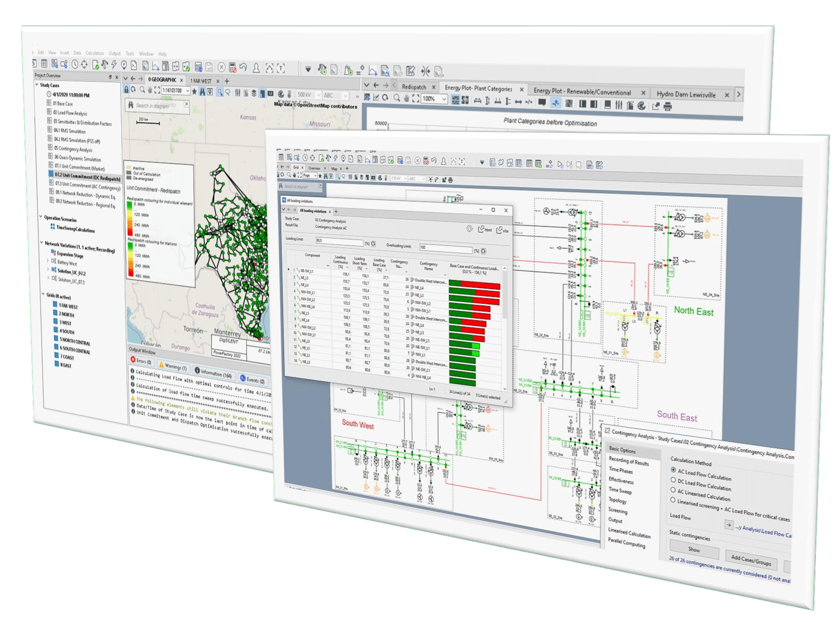Switch to Energy Plot - Renewable/Conventional tab

[582, 91]
